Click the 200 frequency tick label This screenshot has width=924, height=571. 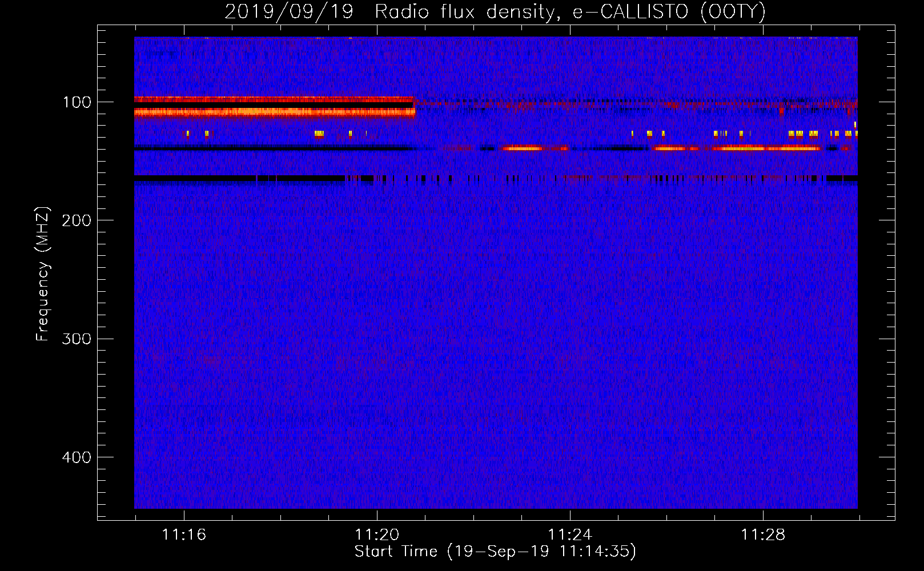pos(77,220)
